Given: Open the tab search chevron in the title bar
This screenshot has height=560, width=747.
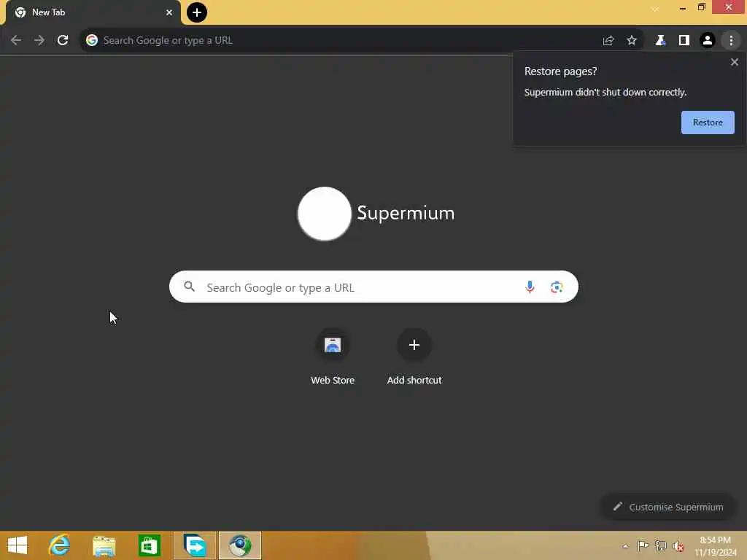Looking at the screenshot, I should pos(655,9).
